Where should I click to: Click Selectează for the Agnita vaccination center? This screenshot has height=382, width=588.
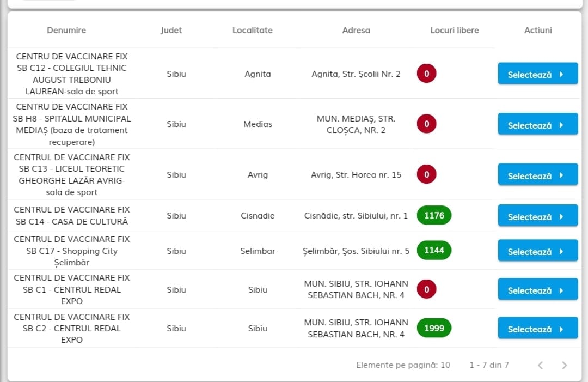pos(538,74)
